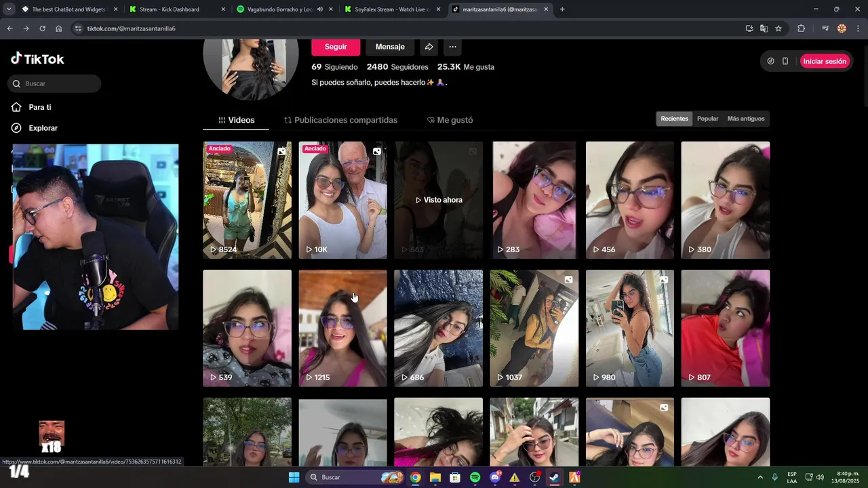Open the three-dot more options on profile
868x488 pixels.
452,47
